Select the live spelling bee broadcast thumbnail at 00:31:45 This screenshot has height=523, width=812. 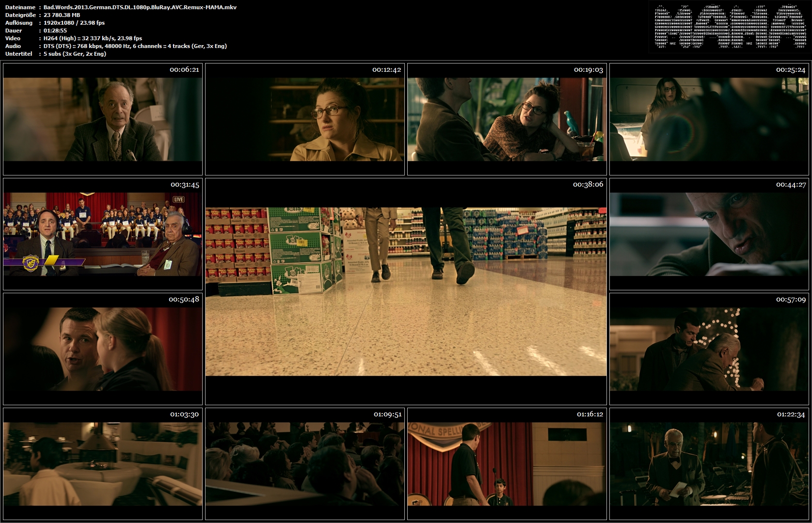(x=103, y=234)
